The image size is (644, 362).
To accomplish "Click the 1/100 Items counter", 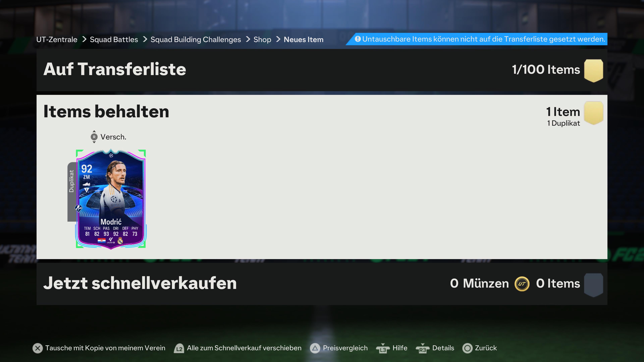I will (x=546, y=69).
